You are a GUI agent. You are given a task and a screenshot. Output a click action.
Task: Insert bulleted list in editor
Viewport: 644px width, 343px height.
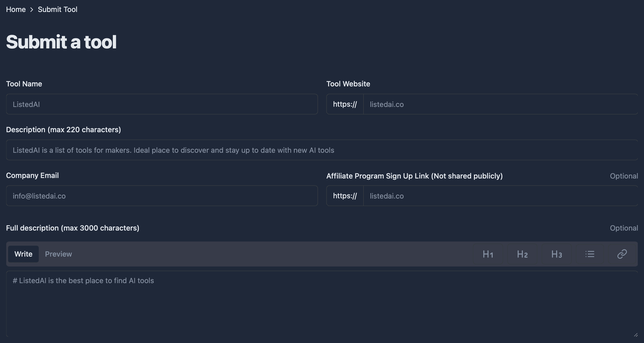[x=590, y=254]
